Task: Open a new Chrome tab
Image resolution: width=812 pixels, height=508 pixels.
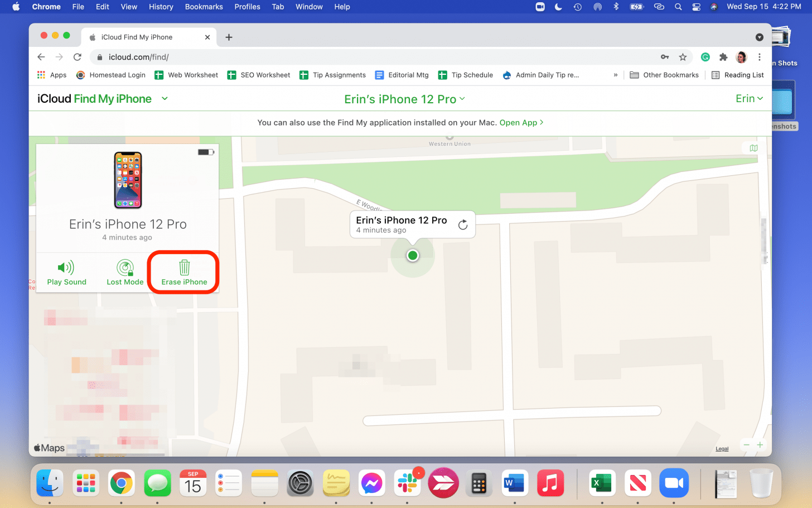Action: [229, 37]
